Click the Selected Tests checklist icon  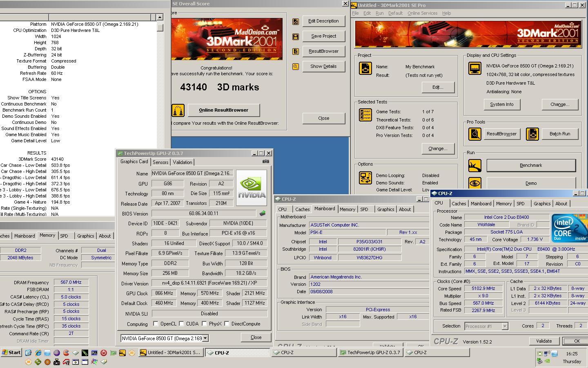(365, 115)
